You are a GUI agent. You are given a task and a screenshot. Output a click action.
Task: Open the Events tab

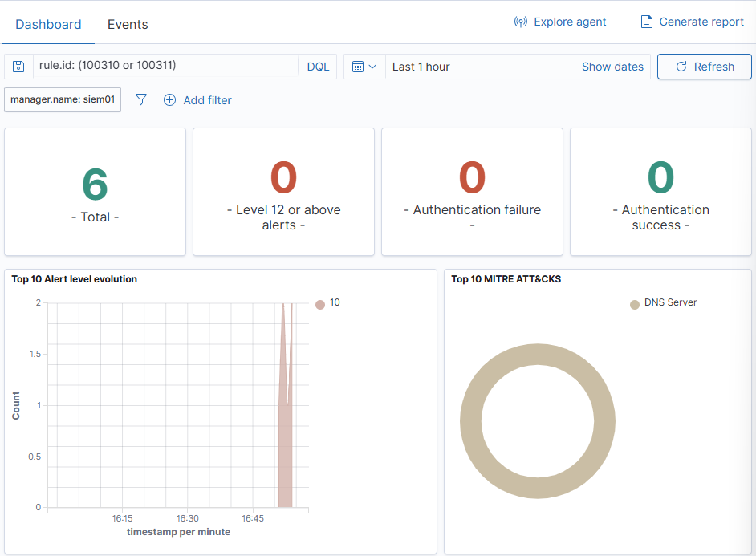pyautogui.click(x=128, y=24)
